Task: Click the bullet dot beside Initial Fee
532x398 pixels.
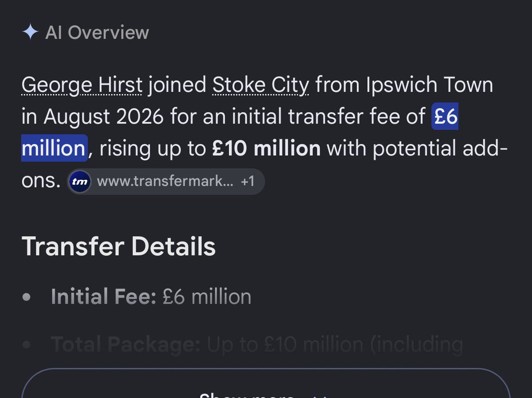Action: (x=27, y=297)
